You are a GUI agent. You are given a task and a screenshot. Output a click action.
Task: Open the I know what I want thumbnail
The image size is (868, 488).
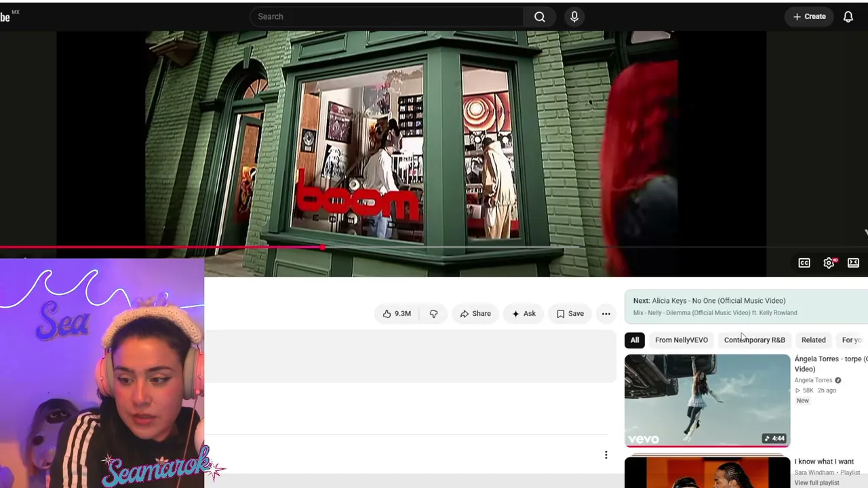pyautogui.click(x=707, y=472)
